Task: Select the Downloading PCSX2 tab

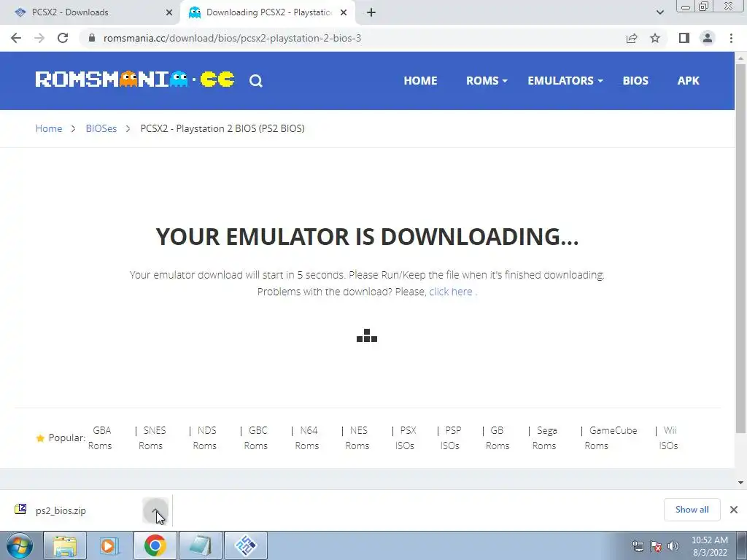Action: coord(269,12)
